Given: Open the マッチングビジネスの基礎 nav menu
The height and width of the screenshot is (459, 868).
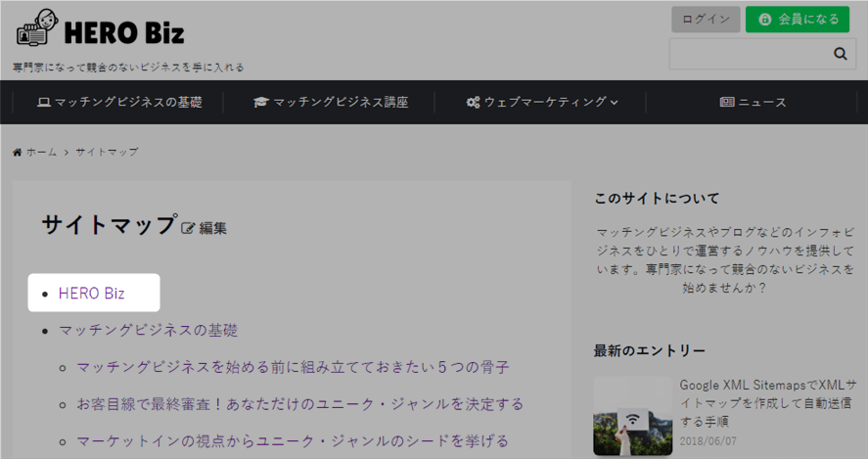Looking at the screenshot, I should click(x=119, y=103).
